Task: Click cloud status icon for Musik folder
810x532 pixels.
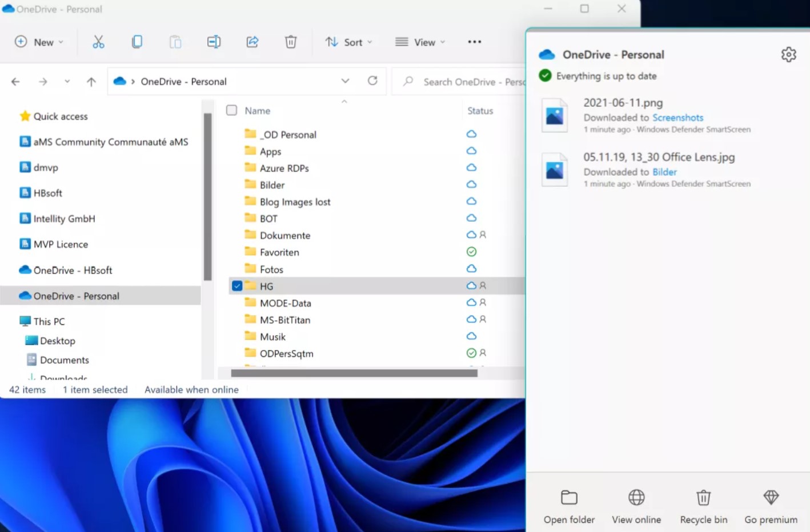Action: (x=471, y=336)
